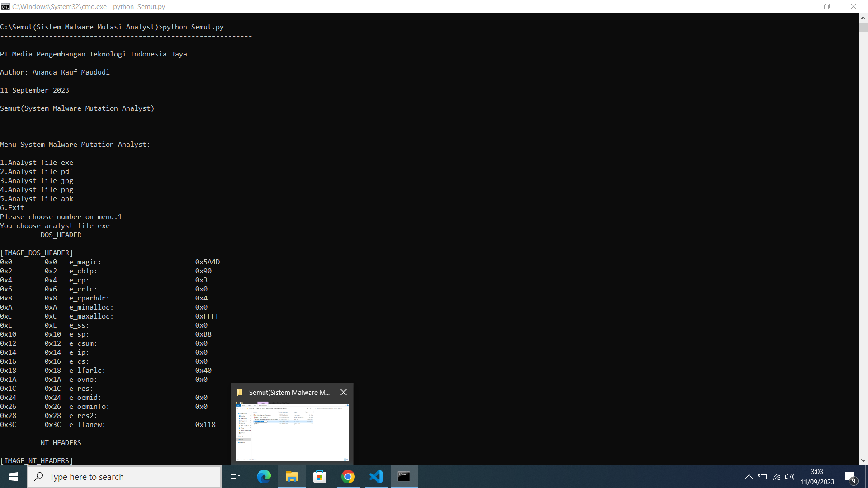The height and width of the screenshot is (488, 868).
Task: Close the Semut folder preview
Action: [344, 392]
